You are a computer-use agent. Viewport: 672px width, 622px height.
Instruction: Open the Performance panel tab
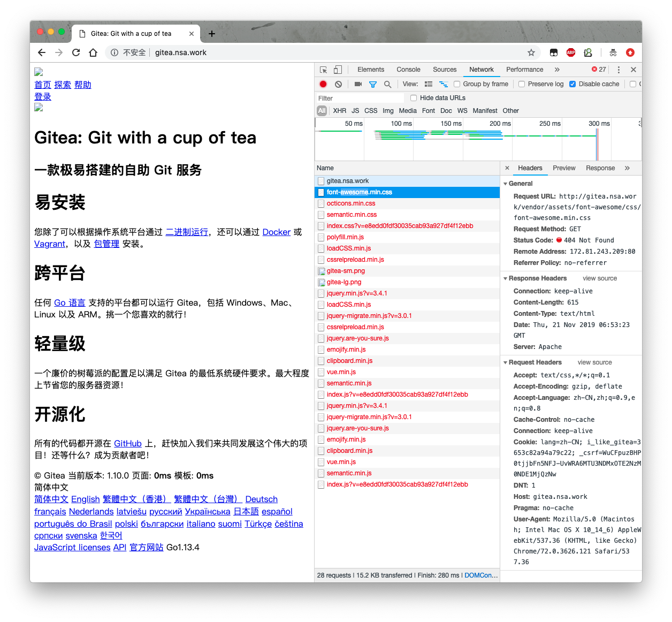524,70
